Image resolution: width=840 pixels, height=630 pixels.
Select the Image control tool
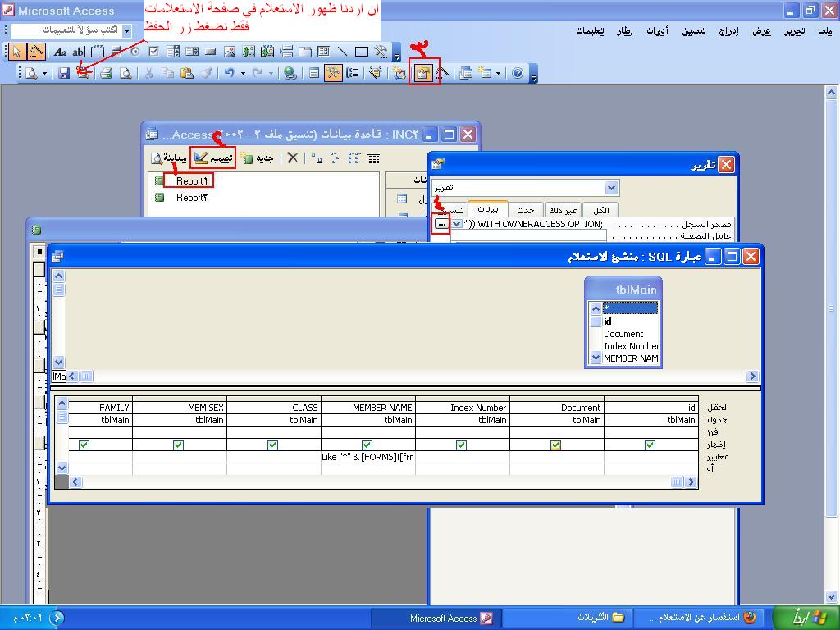point(230,52)
